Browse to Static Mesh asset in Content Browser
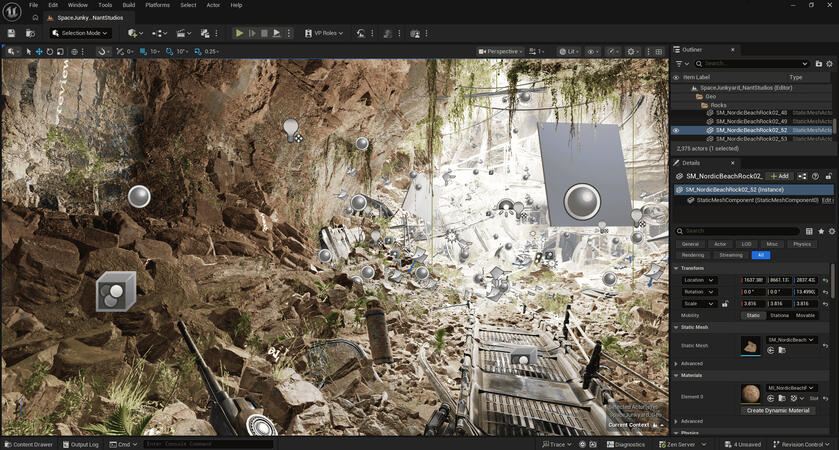Viewport: 839px width, 450px height. point(782,350)
